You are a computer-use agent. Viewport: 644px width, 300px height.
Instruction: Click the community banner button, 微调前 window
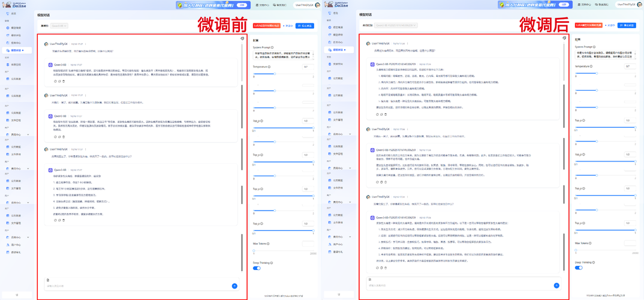243,5
